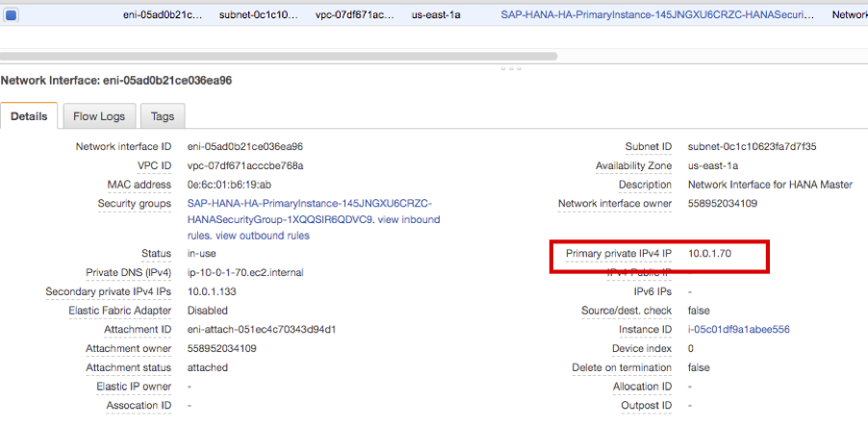Image resolution: width=868 pixels, height=426 pixels.
Task: Click the us-east-1a cell in table row
Action: 436,15
